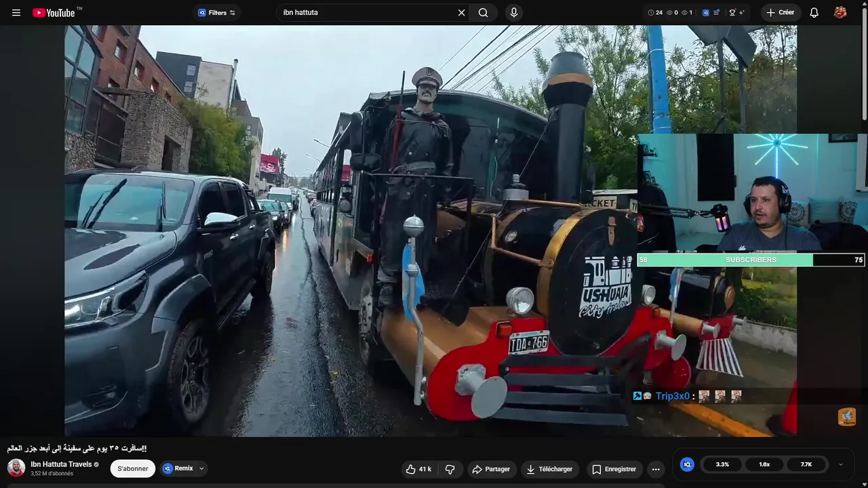Dislike the video with thumbs down
The width and height of the screenshot is (868, 488).
[x=450, y=469]
